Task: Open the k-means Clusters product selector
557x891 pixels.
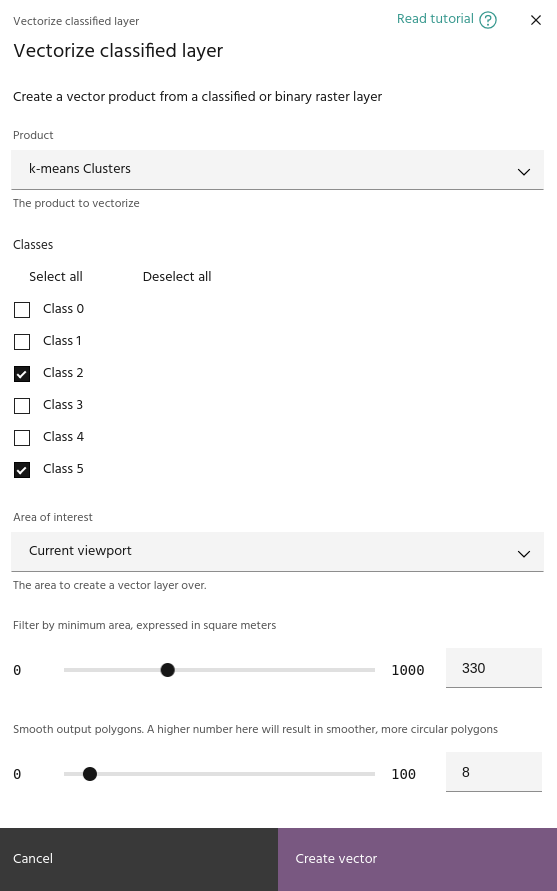Action: click(x=277, y=169)
